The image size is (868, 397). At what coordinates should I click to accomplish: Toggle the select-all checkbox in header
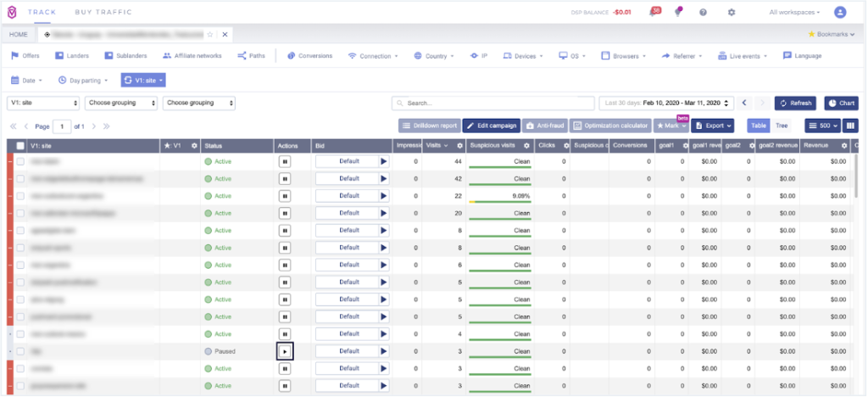pos(20,146)
